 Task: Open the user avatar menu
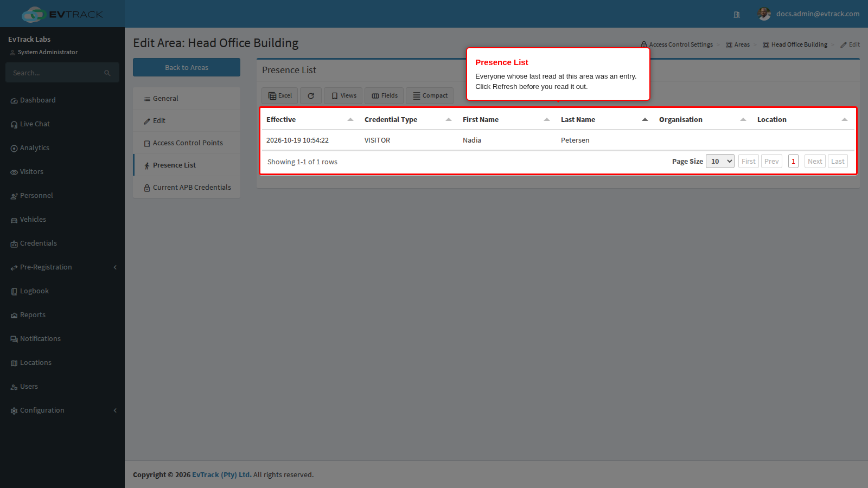point(764,14)
